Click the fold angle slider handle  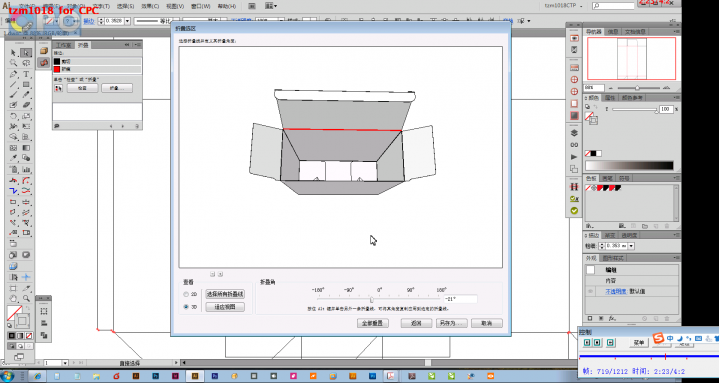372,300
